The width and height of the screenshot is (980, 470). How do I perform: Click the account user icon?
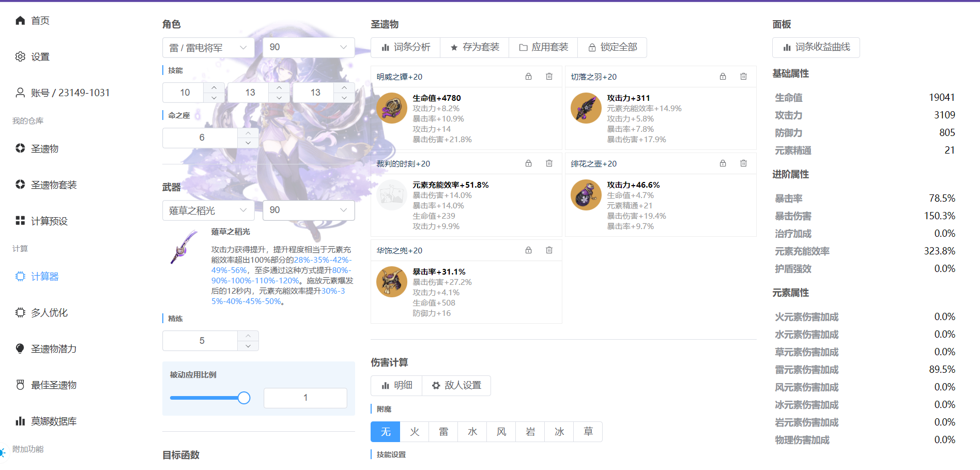click(20, 93)
